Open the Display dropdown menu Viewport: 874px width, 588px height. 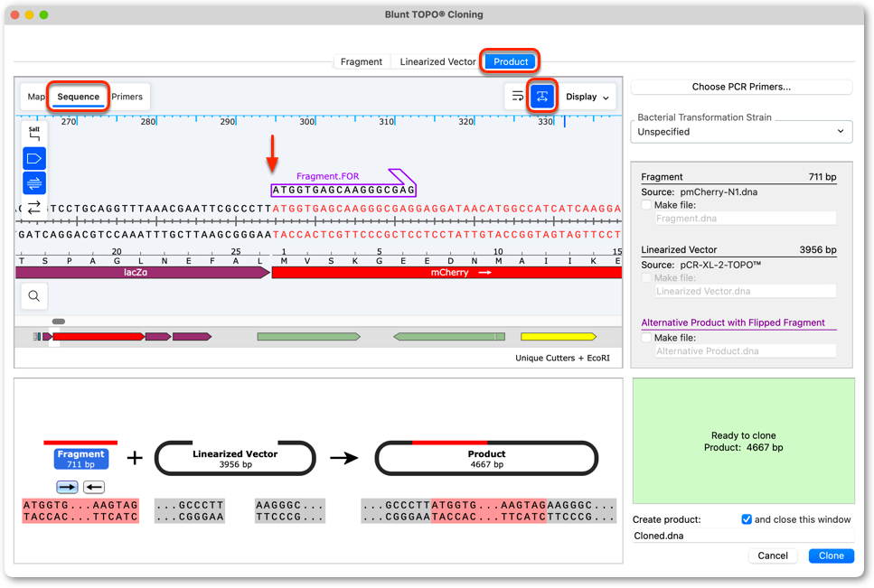pos(587,97)
